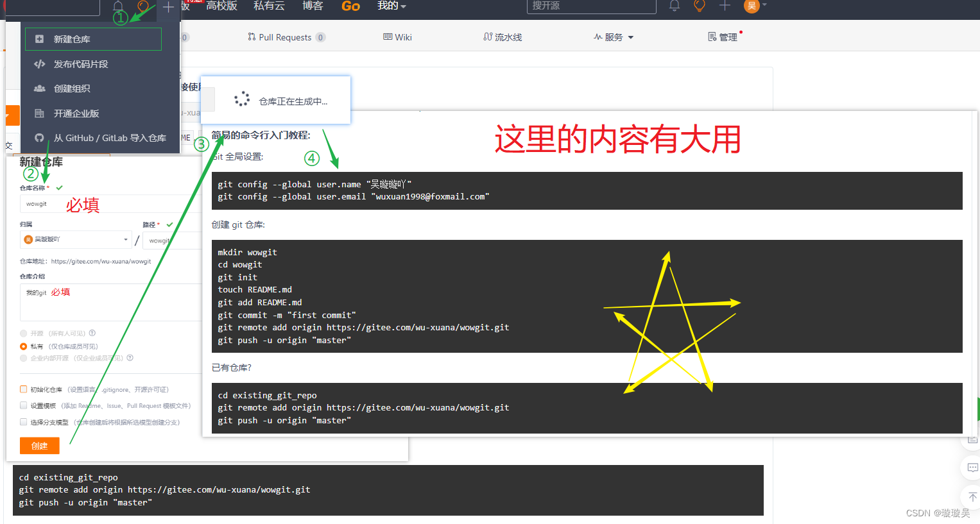Click git remote add origin in bottom code block

[164, 490]
